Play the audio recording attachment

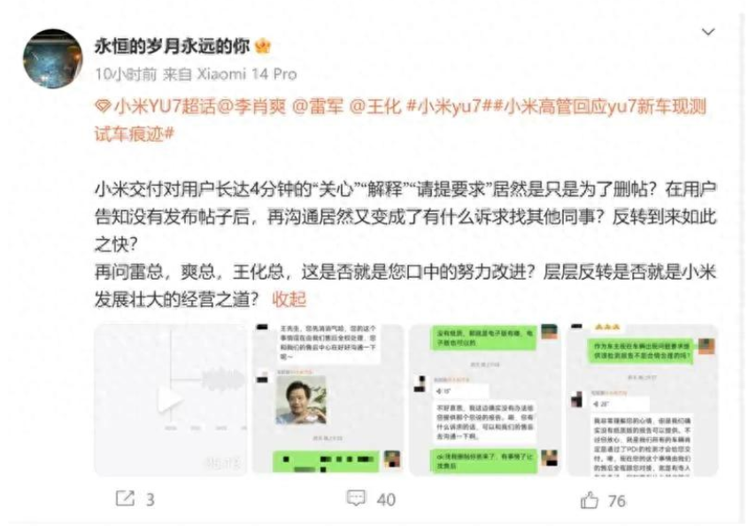pyautogui.click(x=171, y=400)
